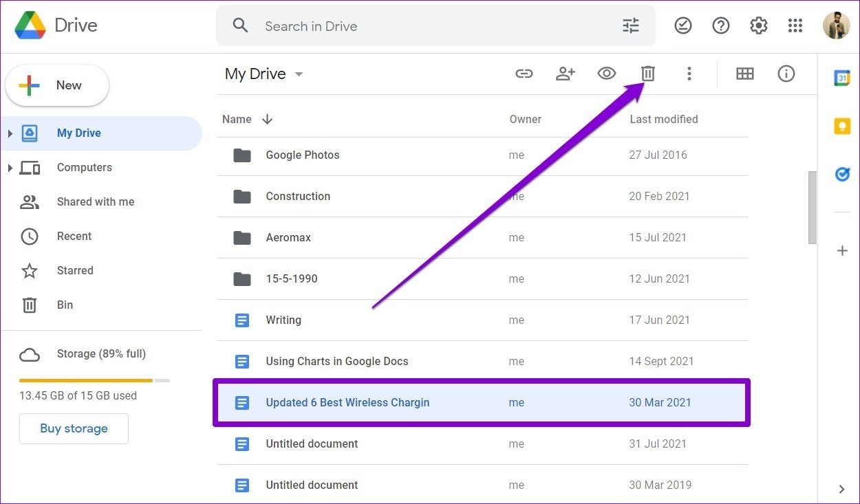Delete the selected file using the trash icon
This screenshot has width=860, height=504.
pos(647,74)
